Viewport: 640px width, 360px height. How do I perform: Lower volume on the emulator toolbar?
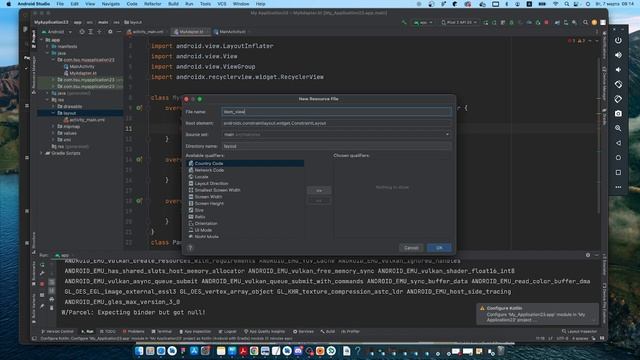(x=618, y=70)
